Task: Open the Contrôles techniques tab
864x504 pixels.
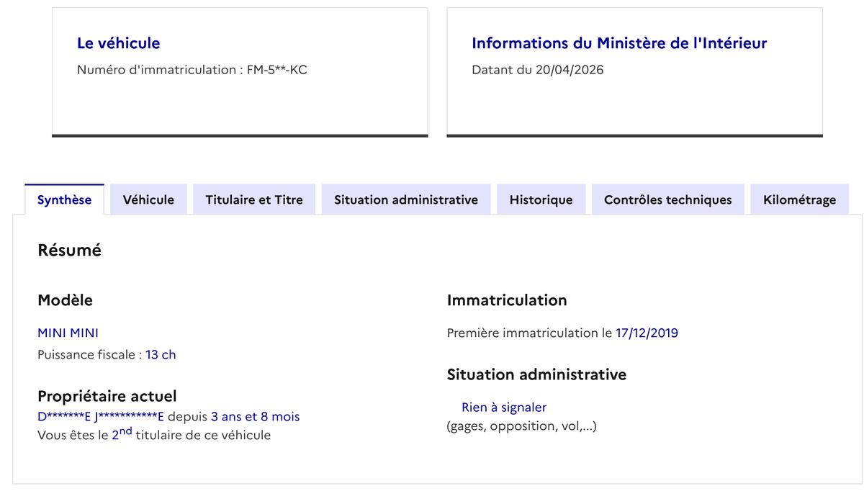Action: click(668, 199)
